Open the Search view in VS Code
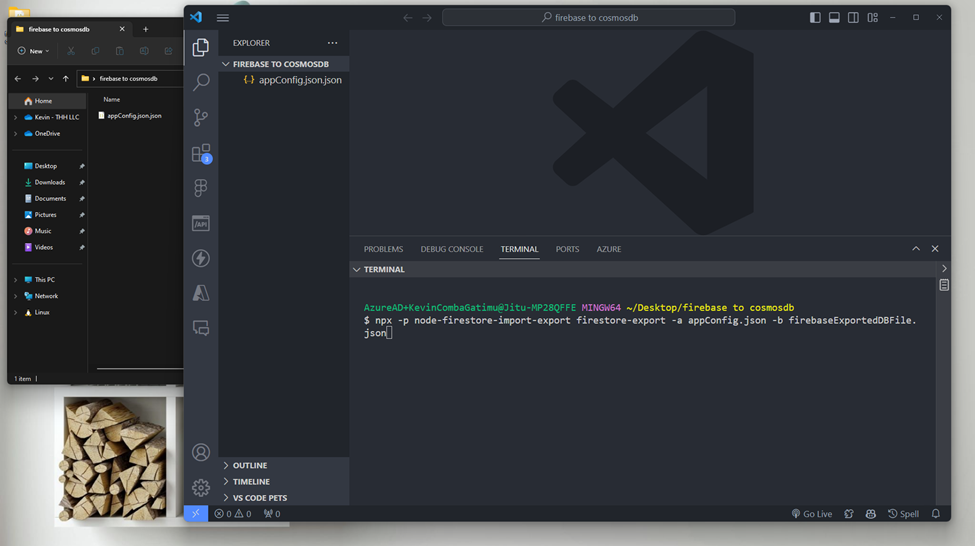The image size is (975, 546). pos(200,82)
